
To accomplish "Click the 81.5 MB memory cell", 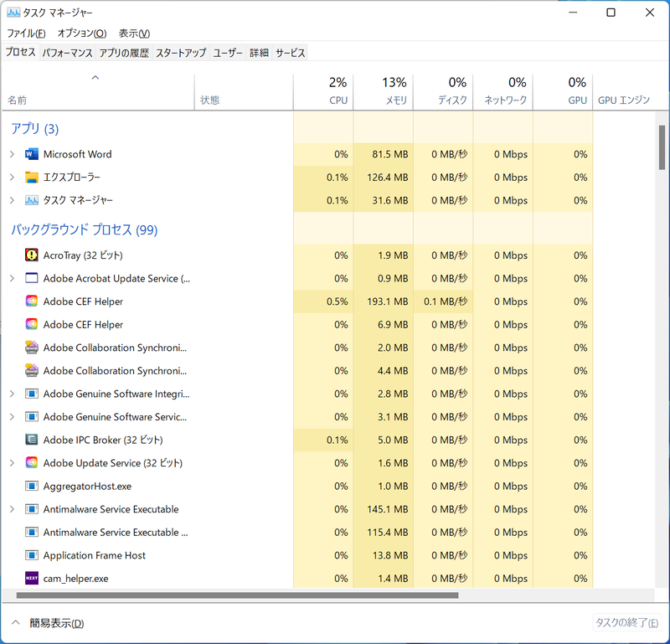I will click(384, 154).
